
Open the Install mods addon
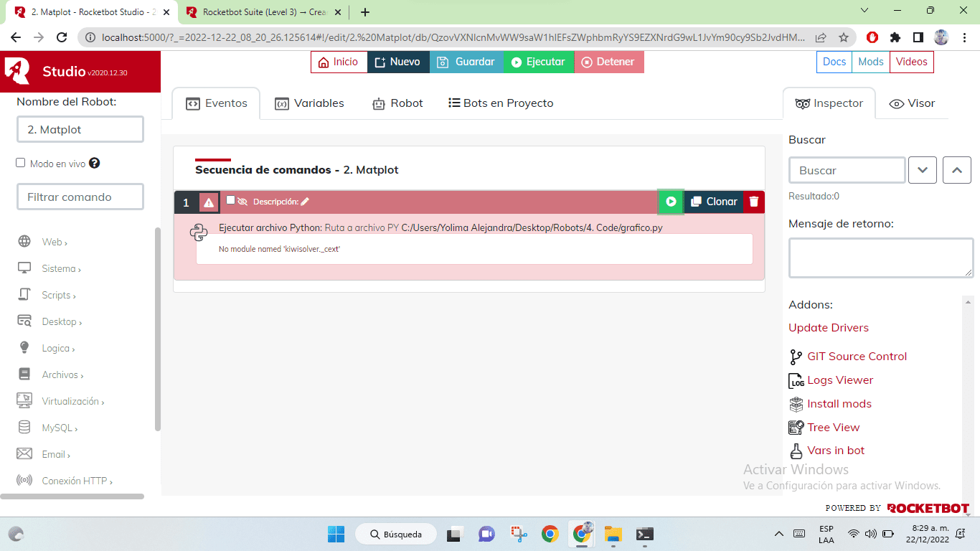(x=839, y=404)
